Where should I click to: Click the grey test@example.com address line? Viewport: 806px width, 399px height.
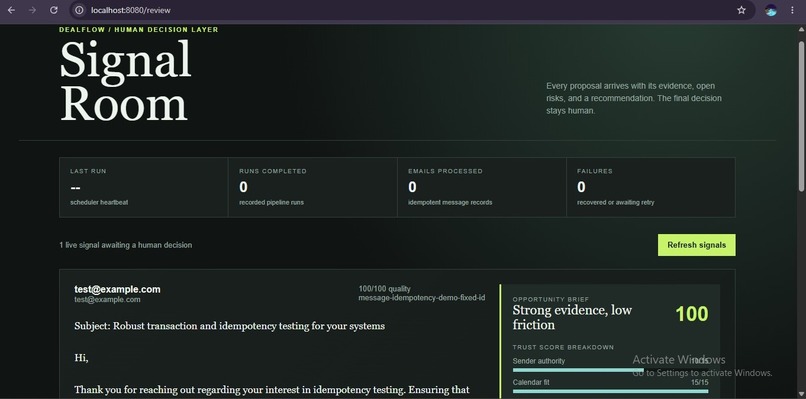pos(107,300)
